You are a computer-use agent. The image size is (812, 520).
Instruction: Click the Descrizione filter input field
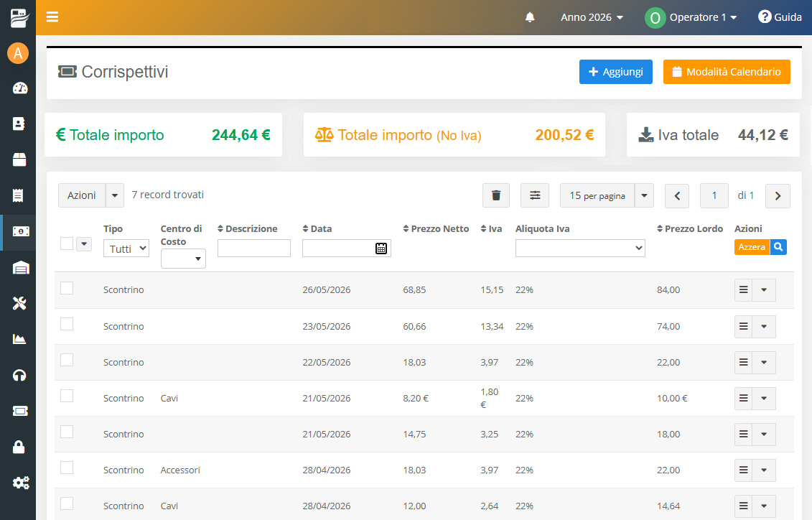253,248
